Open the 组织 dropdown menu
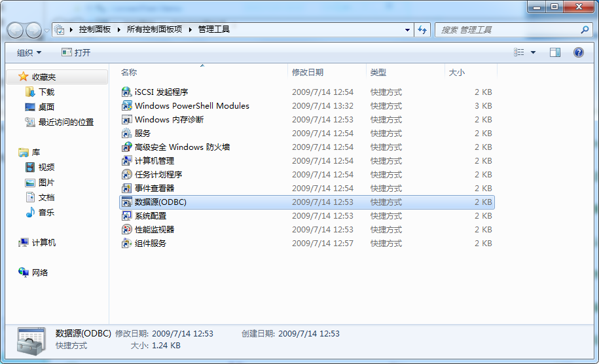The height and width of the screenshot is (364, 599). [29, 52]
